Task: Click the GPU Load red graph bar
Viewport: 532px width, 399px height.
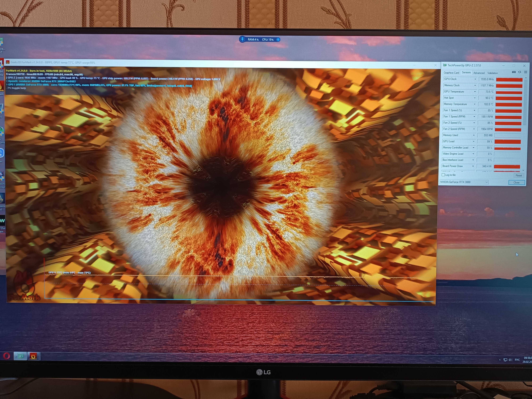Action: click(508, 142)
